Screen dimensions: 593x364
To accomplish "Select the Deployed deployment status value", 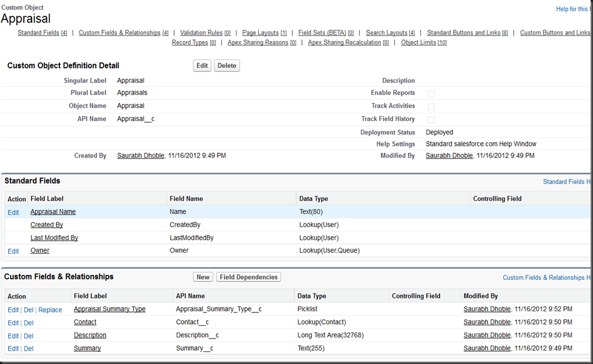I will point(440,133).
